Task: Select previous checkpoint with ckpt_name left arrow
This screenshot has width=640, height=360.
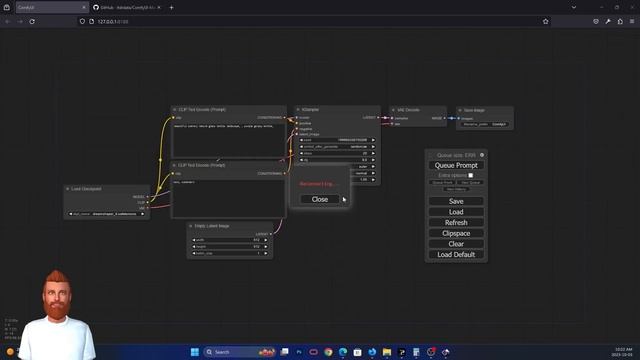Action: (70, 214)
